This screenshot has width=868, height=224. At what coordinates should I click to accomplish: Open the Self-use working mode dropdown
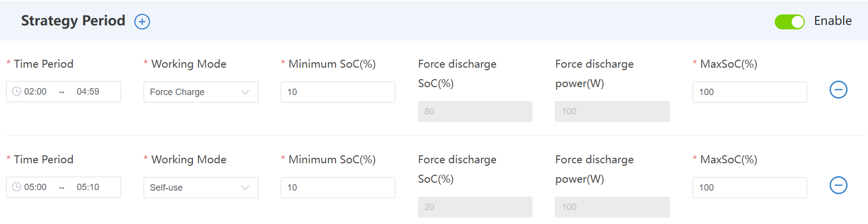(x=194, y=188)
